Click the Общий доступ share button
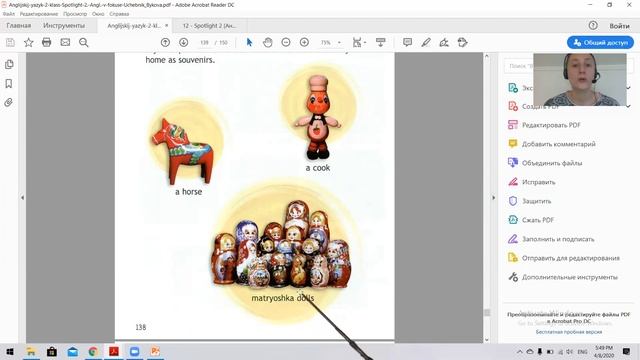 600,42
